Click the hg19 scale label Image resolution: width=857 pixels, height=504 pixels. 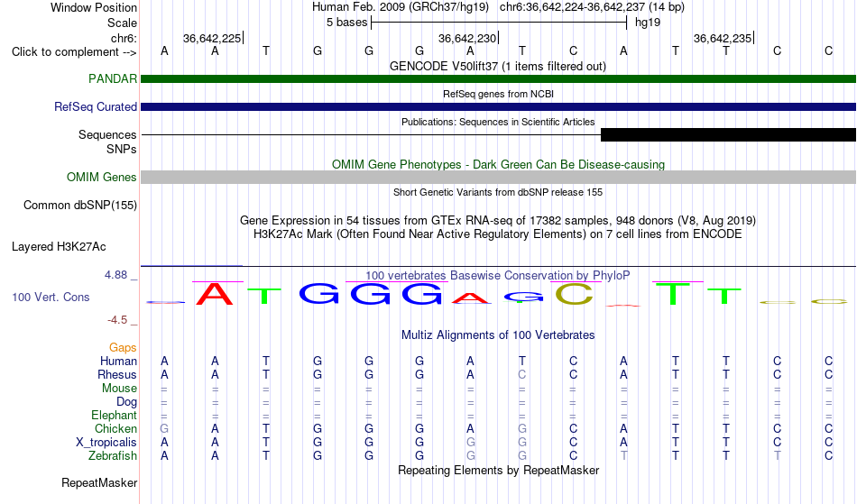[x=647, y=23]
